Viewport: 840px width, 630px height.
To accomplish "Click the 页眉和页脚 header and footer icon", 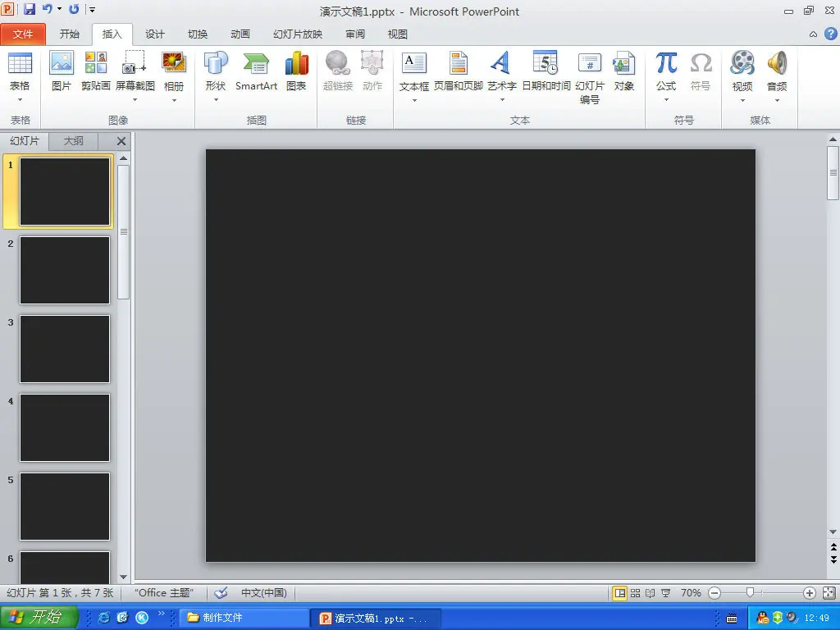I will point(458,71).
